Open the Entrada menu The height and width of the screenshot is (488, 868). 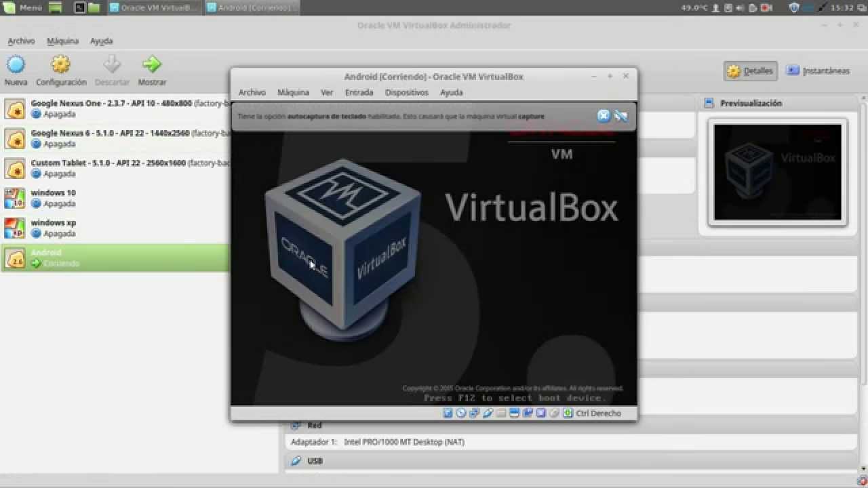(359, 92)
